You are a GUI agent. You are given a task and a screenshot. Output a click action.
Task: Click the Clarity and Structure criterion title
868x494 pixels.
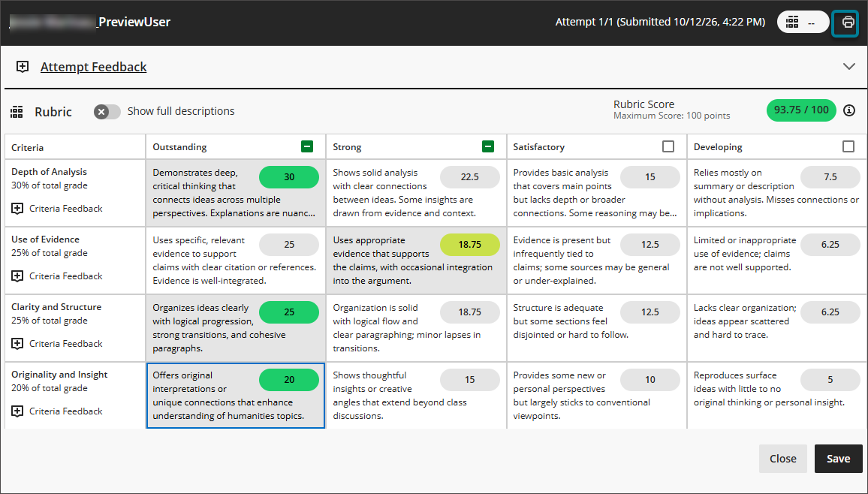[56, 307]
